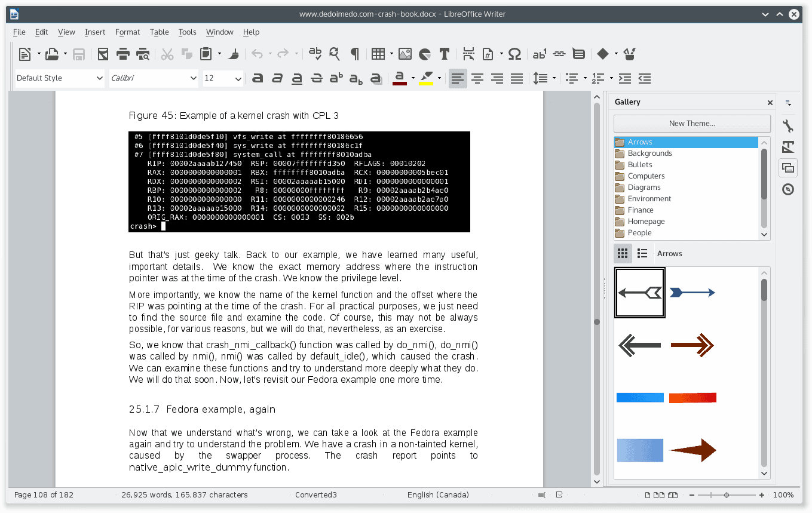Click Zoom In plus button

tap(762, 495)
